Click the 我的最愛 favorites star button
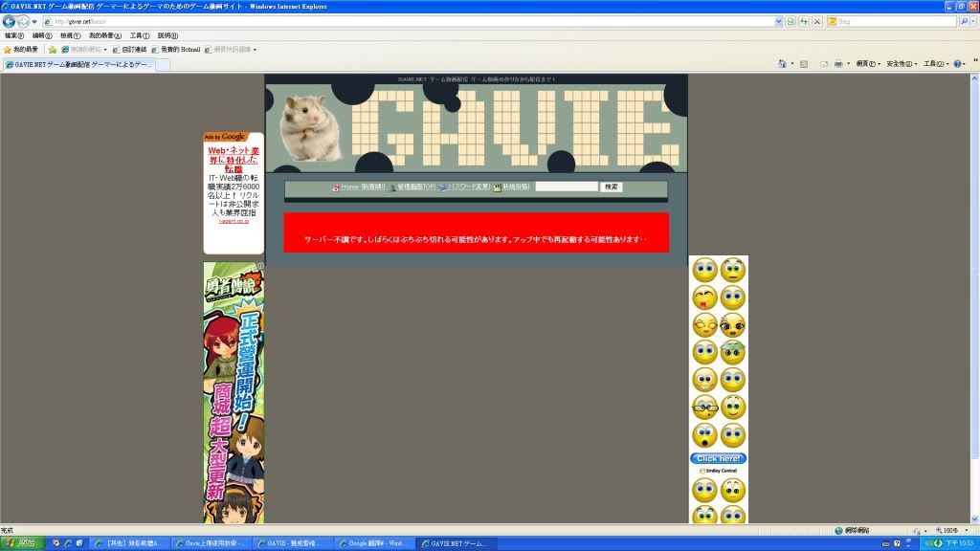Image resolution: width=980 pixels, height=551 pixels. [21, 50]
